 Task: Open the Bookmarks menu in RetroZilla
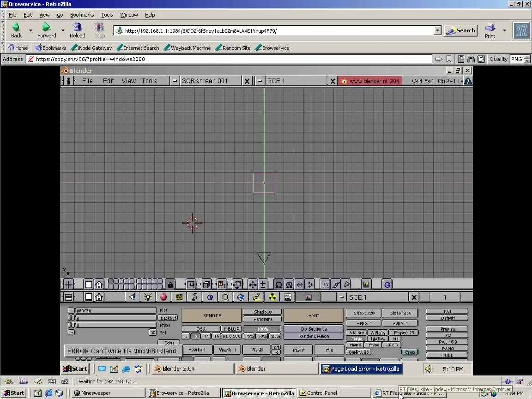(x=82, y=15)
